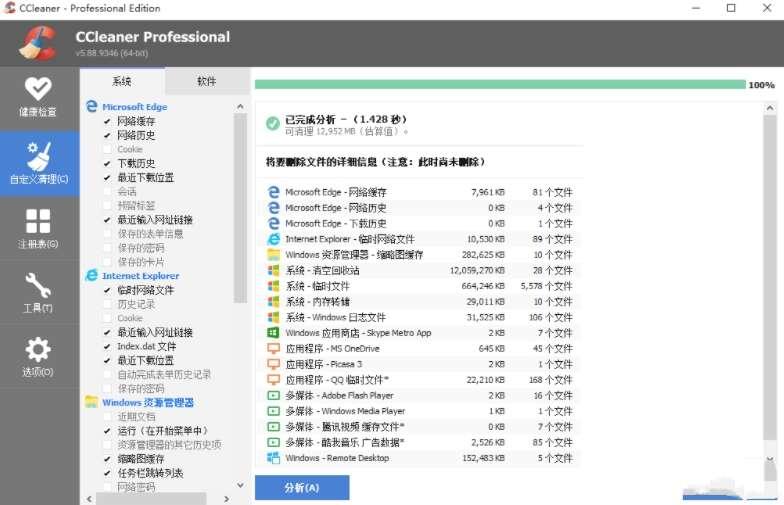Screen dimensions: 784x505
Task: Enable Internet Explorer 历史记录 checkbox
Action: click(107, 304)
